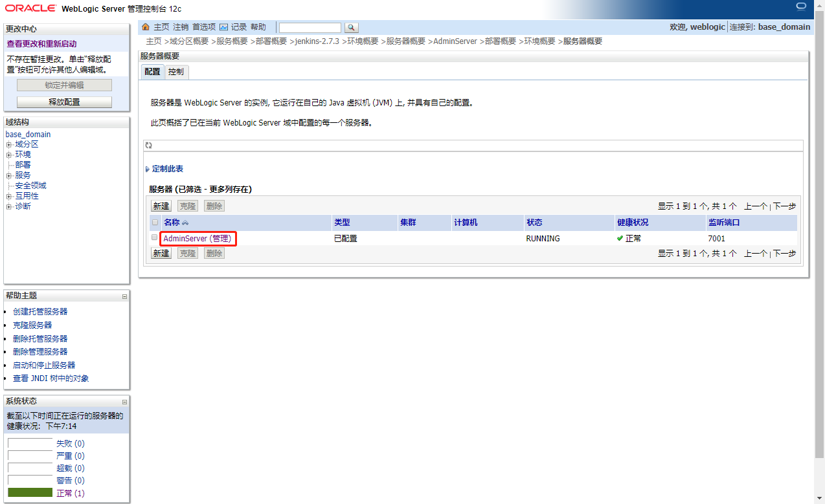Click 正常 (1) in system status
The image size is (825, 504).
point(71,493)
